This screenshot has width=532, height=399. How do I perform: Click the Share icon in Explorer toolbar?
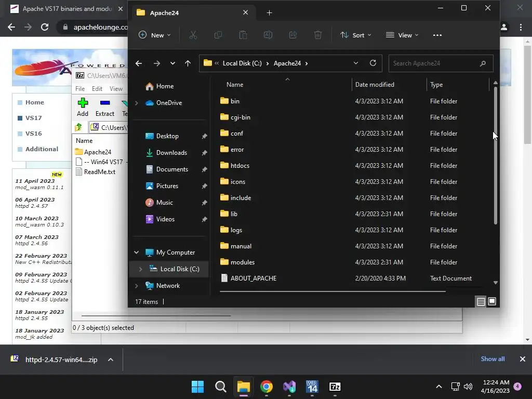[x=293, y=35]
